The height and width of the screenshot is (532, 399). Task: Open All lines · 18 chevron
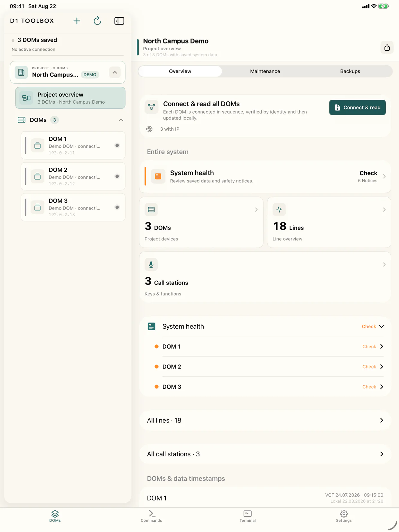tap(382, 420)
